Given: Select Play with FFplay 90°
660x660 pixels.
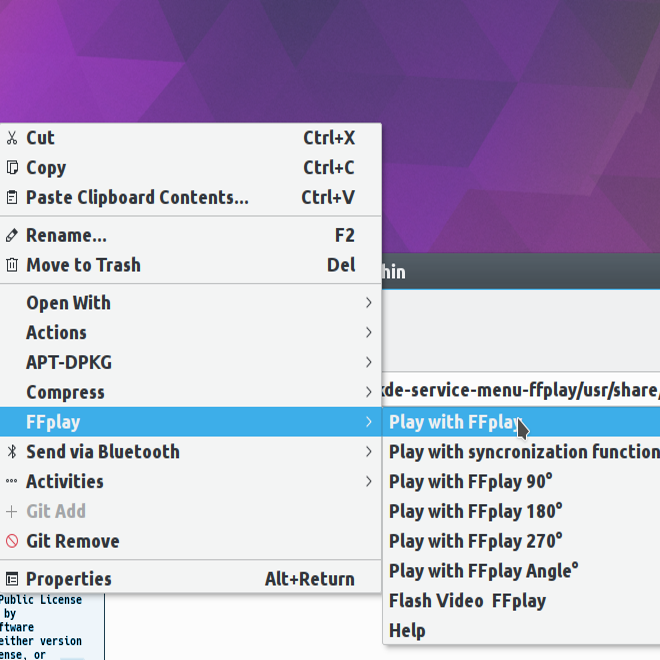Looking at the screenshot, I should pos(522,482).
